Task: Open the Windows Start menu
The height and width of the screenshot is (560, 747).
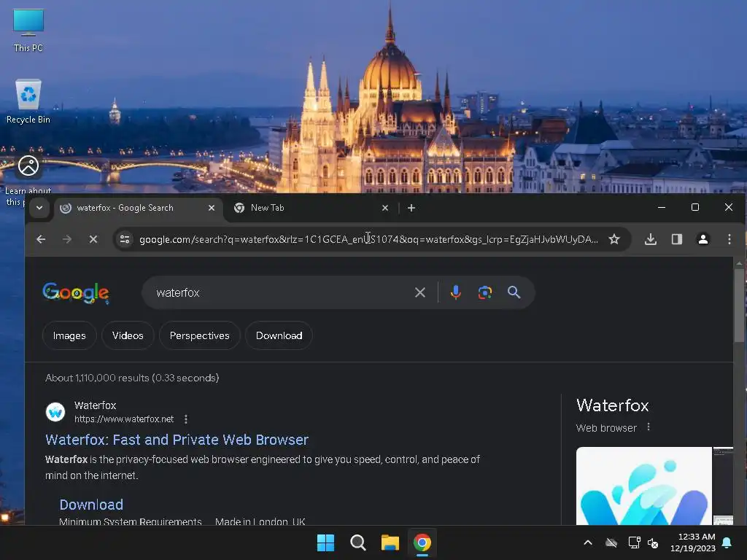Action: point(326,542)
